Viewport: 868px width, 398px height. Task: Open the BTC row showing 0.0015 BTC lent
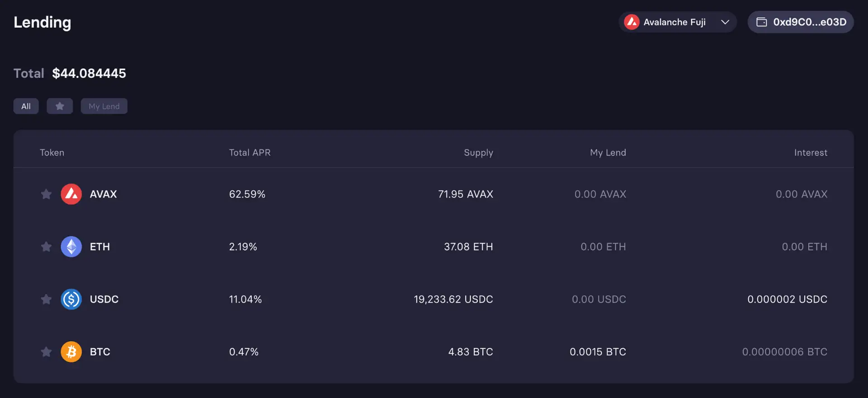coord(598,351)
